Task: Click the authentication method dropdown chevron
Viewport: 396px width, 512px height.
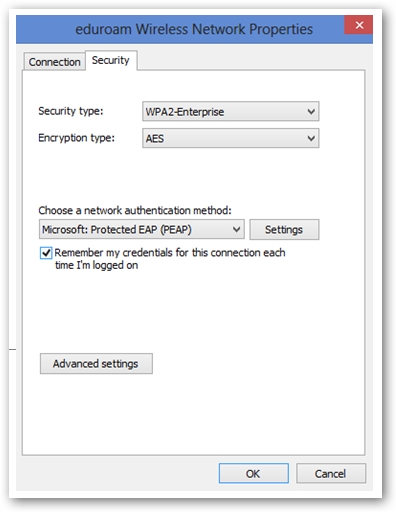Action: click(x=236, y=229)
